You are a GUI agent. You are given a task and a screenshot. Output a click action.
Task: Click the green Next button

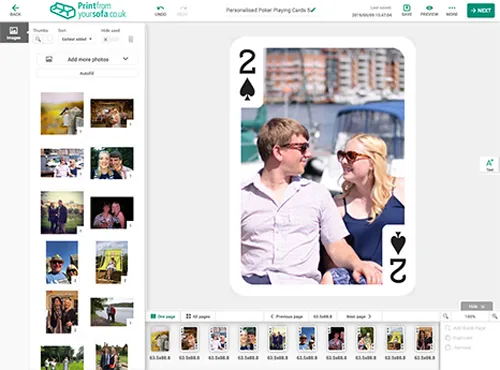pyautogui.click(x=481, y=10)
